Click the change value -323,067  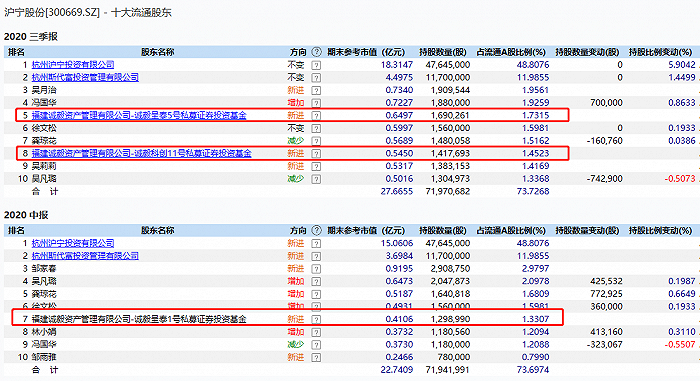604,344
